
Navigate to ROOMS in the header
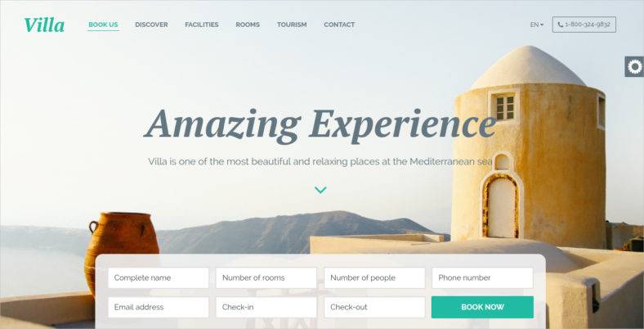point(248,25)
